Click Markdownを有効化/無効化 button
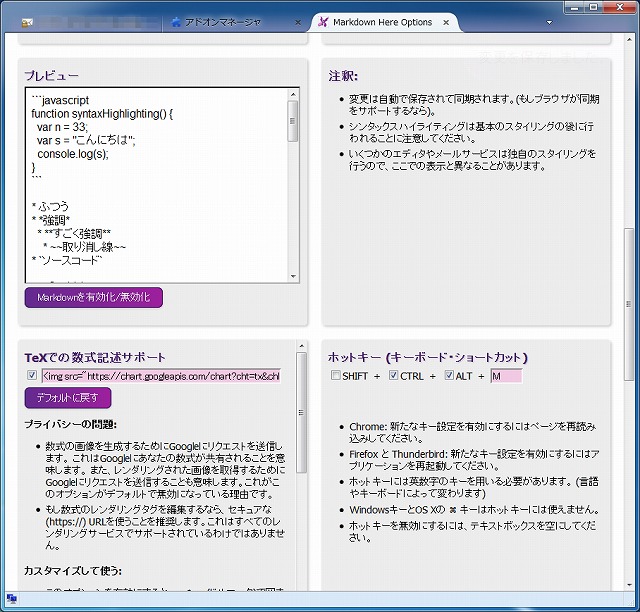The height and width of the screenshot is (612, 640). click(93, 297)
